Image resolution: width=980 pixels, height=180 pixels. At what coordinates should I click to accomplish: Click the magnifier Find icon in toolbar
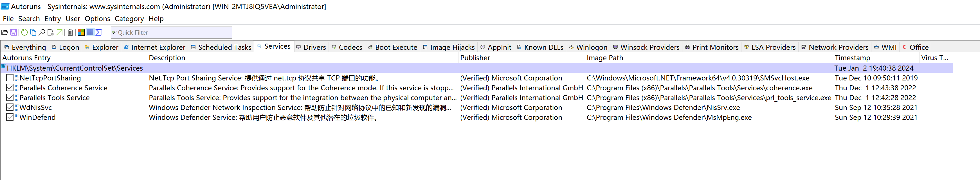click(x=42, y=32)
